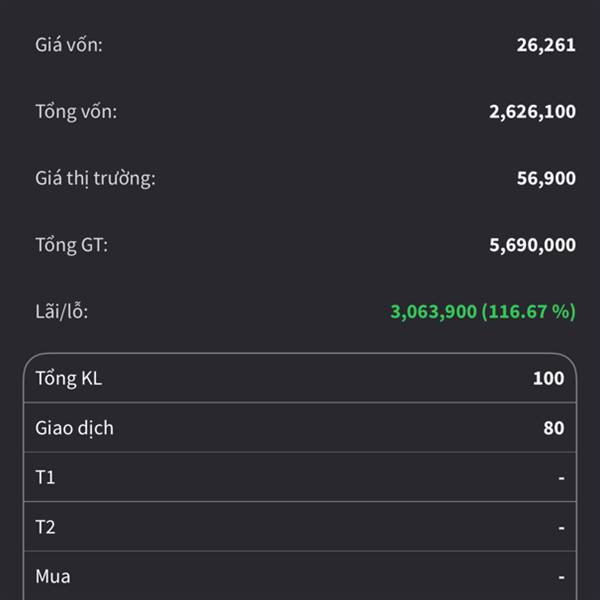Image resolution: width=600 pixels, height=600 pixels.
Task: Tap the dash value in T1 row
Action: (x=561, y=478)
